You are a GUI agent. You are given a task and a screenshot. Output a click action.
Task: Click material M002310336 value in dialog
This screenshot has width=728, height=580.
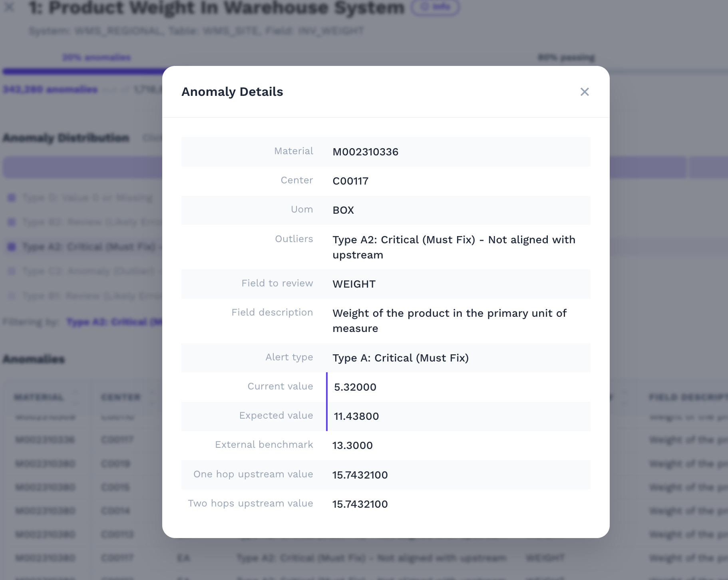coord(365,152)
